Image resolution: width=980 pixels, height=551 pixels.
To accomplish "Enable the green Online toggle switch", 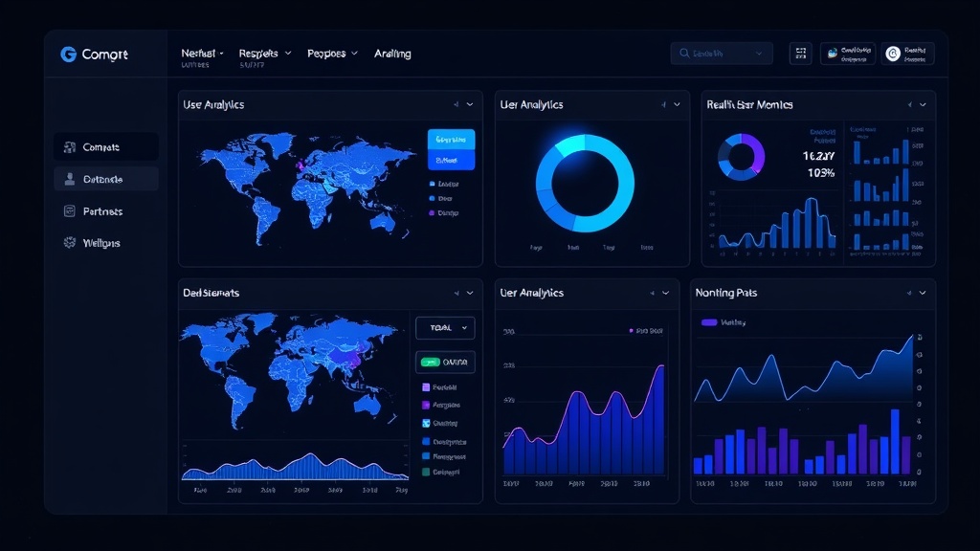I will 433,362.
